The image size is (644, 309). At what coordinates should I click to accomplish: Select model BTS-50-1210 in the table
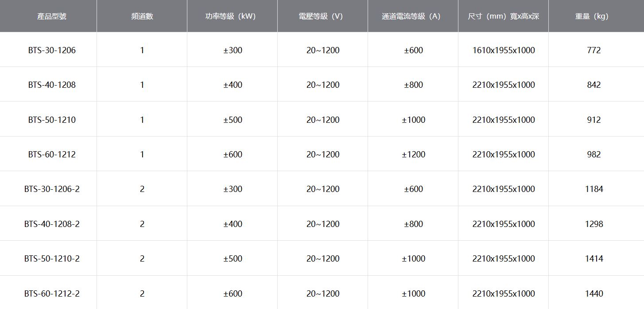52,120
